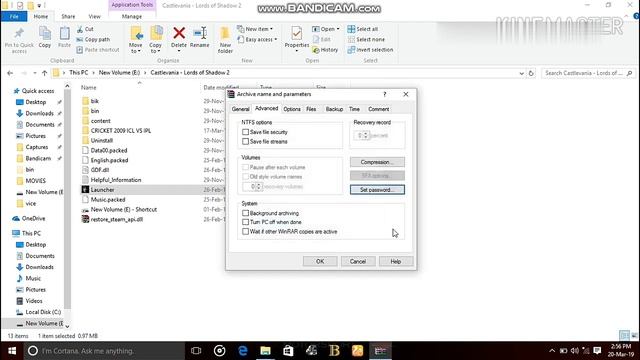Open the General tab in archive dialog
Screen dimensions: 640x360
(x=240, y=109)
